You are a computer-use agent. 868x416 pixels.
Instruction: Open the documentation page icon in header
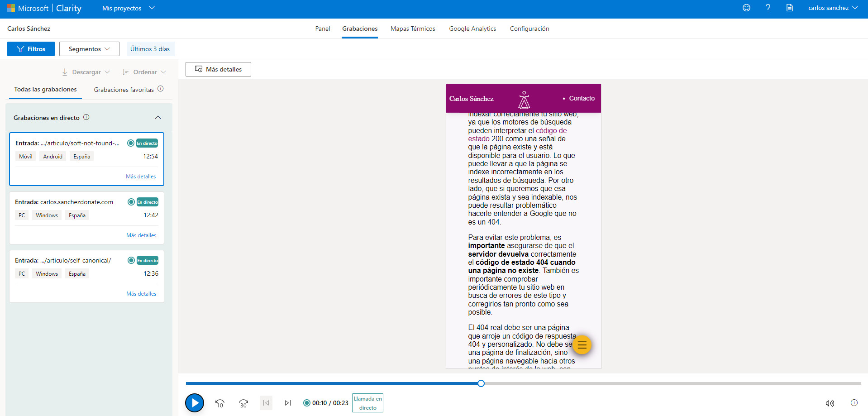point(789,8)
